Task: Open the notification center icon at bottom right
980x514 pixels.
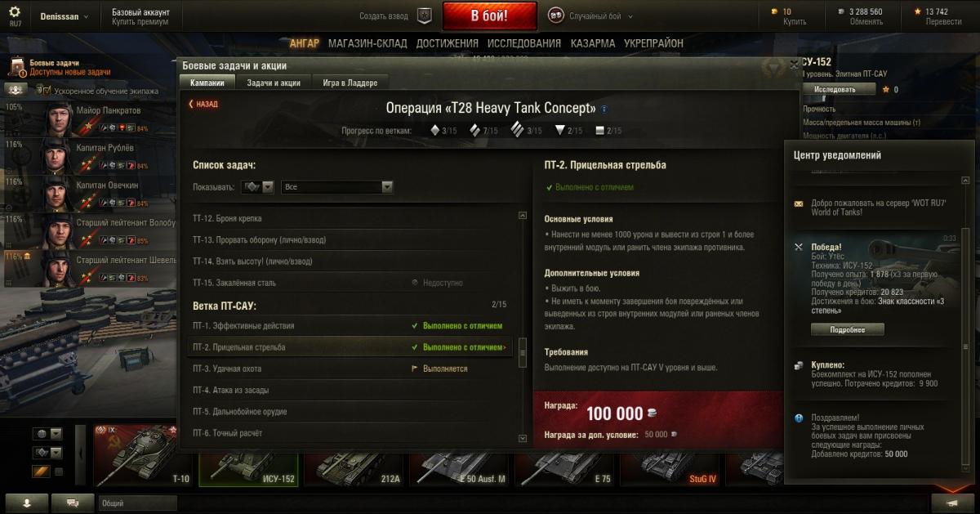Action: (x=951, y=503)
